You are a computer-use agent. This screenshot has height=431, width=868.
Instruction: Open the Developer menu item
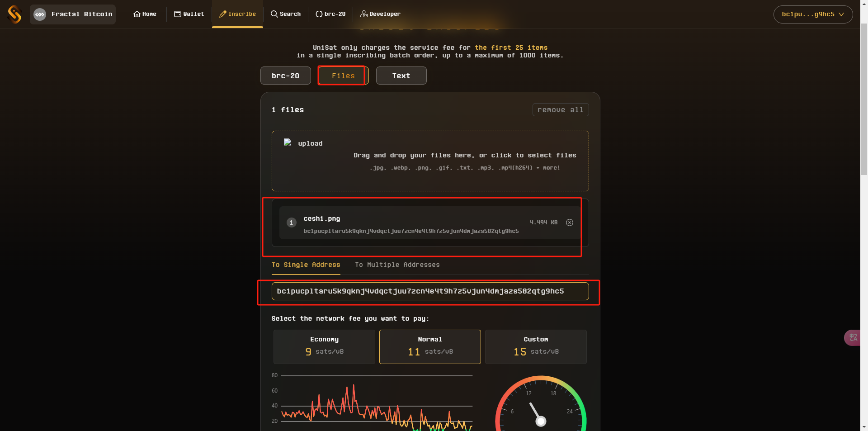[380, 14]
